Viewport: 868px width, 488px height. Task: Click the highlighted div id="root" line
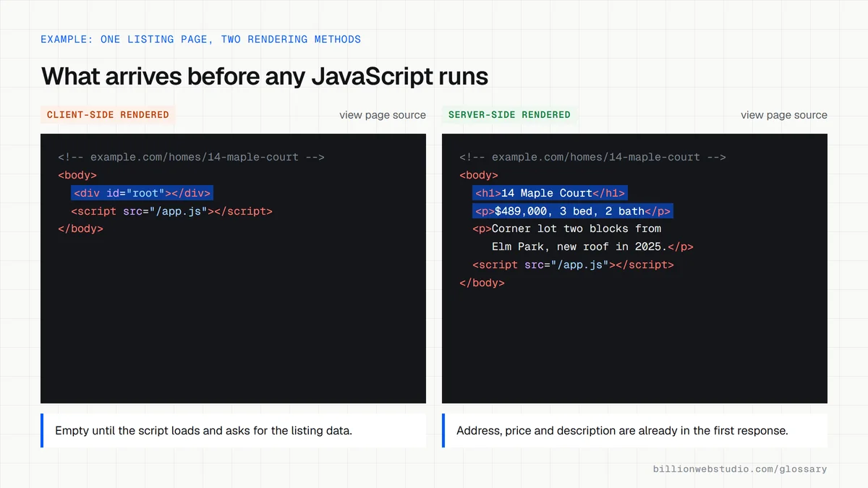142,193
